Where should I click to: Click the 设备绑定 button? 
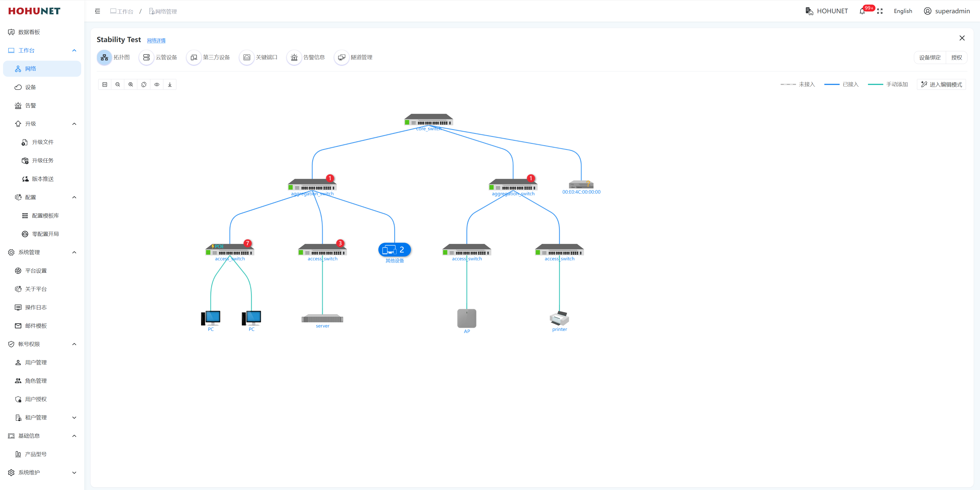click(929, 57)
